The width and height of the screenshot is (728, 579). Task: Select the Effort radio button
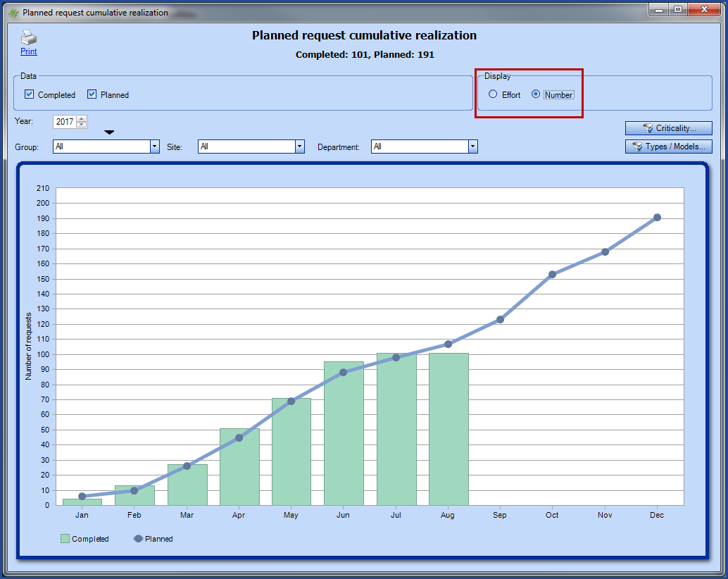pos(492,94)
